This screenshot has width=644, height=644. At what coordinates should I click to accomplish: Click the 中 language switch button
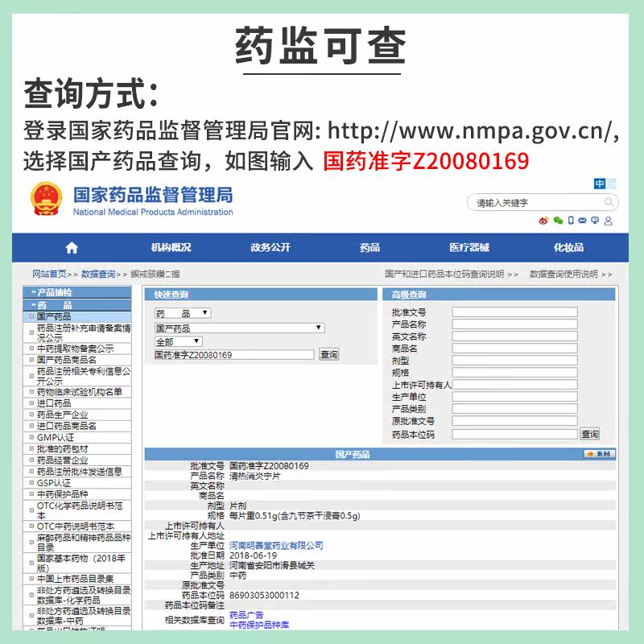pyautogui.click(x=599, y=184)
